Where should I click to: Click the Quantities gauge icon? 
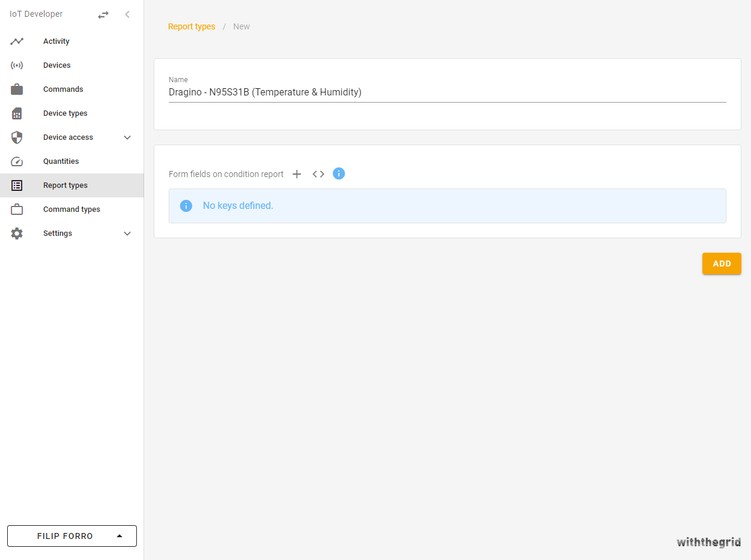17,161
